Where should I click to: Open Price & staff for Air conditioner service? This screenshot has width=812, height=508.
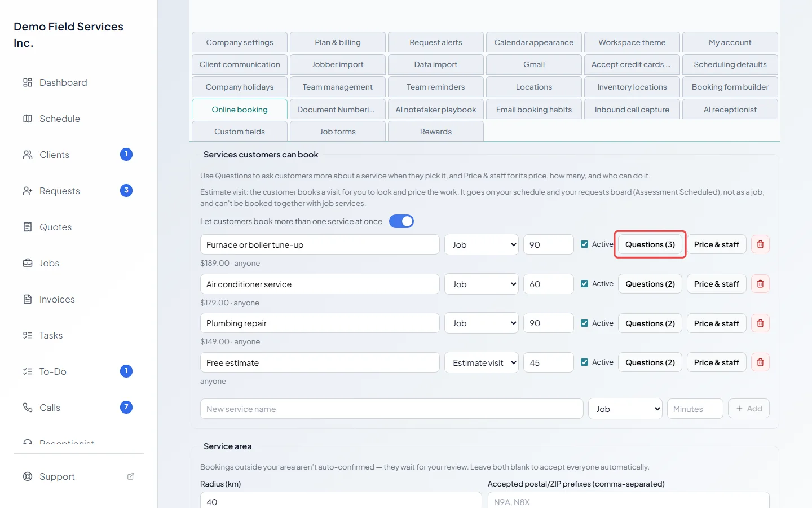[x=717, y=284]
